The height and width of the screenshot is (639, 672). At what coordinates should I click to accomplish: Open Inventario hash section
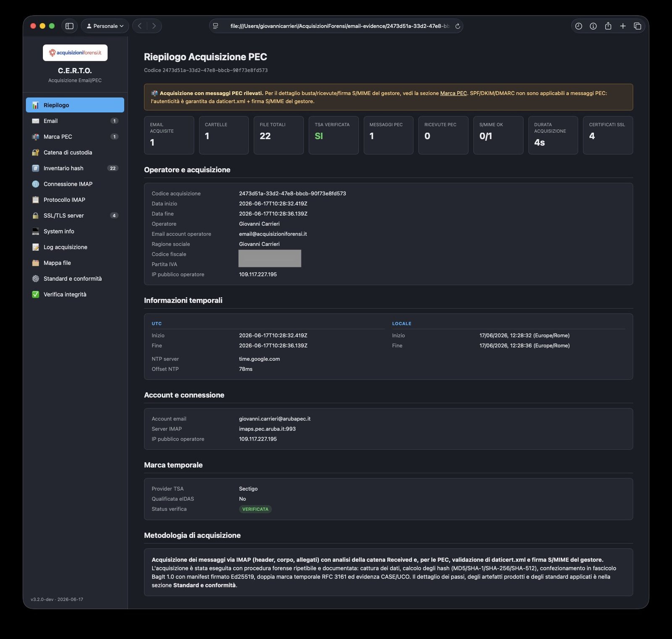(75, 168)
